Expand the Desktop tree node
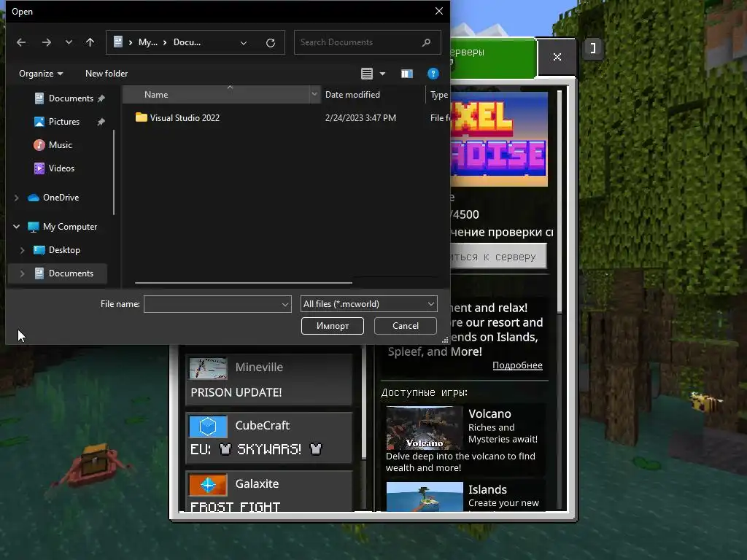Image resolution: width=747 pixels, height=560 pixels. tap(23, 250)
